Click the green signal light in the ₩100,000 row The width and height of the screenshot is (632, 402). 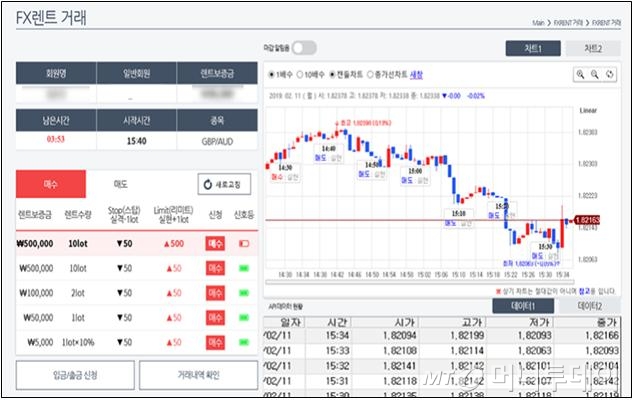click(244, 293)
